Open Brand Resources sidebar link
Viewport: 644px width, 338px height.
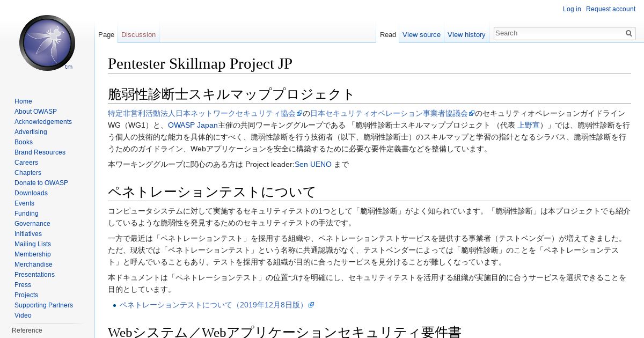[40, 152]
